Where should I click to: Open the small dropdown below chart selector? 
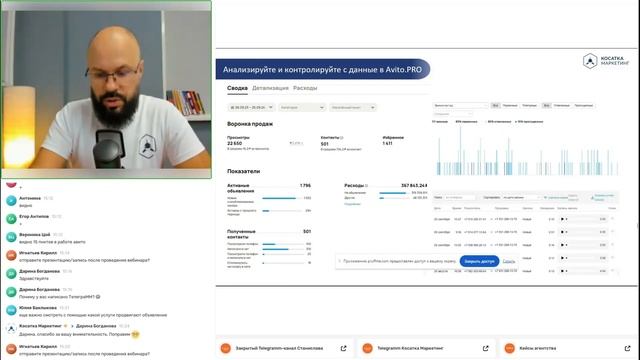tap(453, 114)
